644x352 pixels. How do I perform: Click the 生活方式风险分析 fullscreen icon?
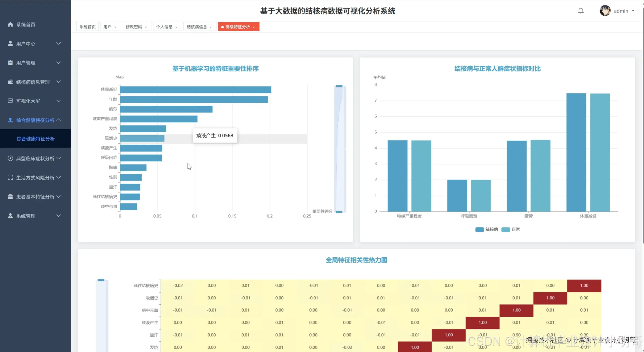click(x=10, y=177)
